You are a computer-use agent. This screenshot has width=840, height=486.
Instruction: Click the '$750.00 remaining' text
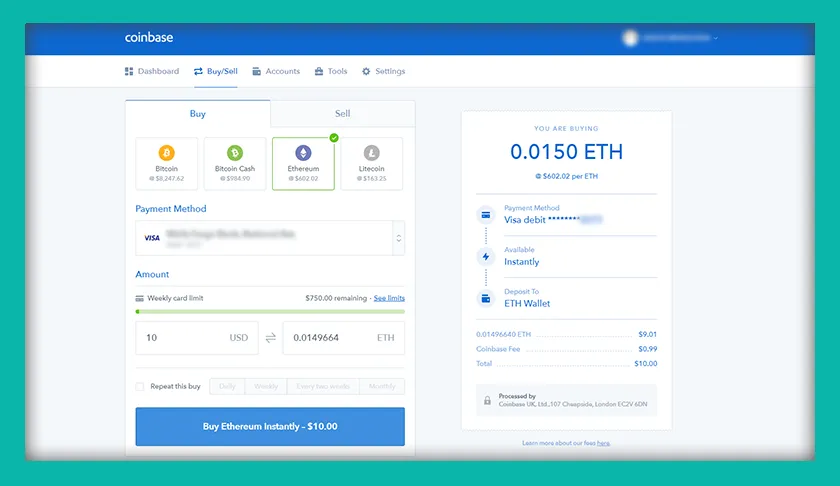pyautogui.click(x=336, y=298)
